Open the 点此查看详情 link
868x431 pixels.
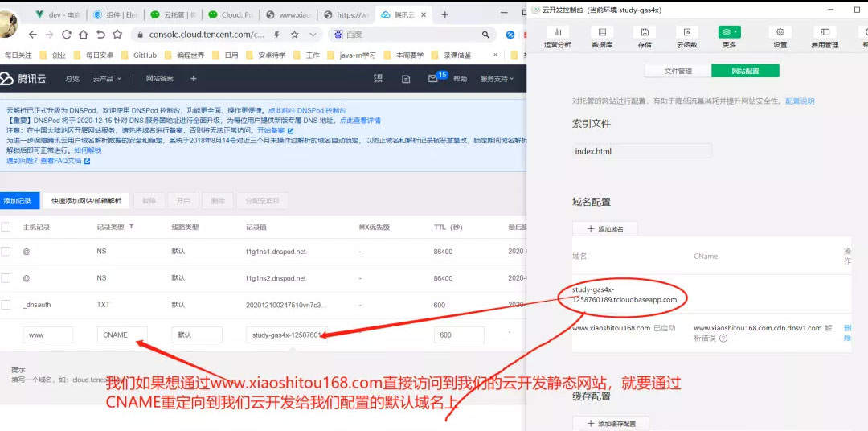pyautogui.click(x=360, y=121)
